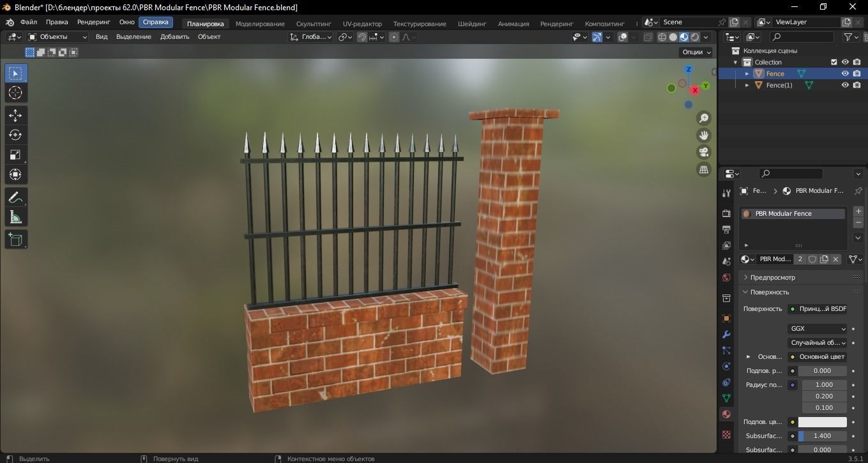Hide the Fence(1) object in viewport

(x=845, y=85)
